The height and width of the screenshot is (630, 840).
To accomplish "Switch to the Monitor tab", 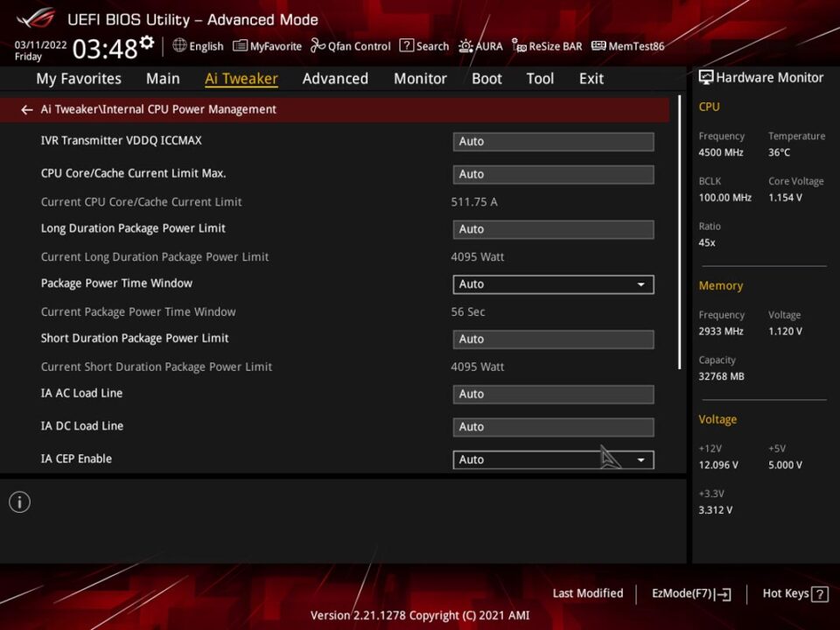I will click(x=421, y=79).
